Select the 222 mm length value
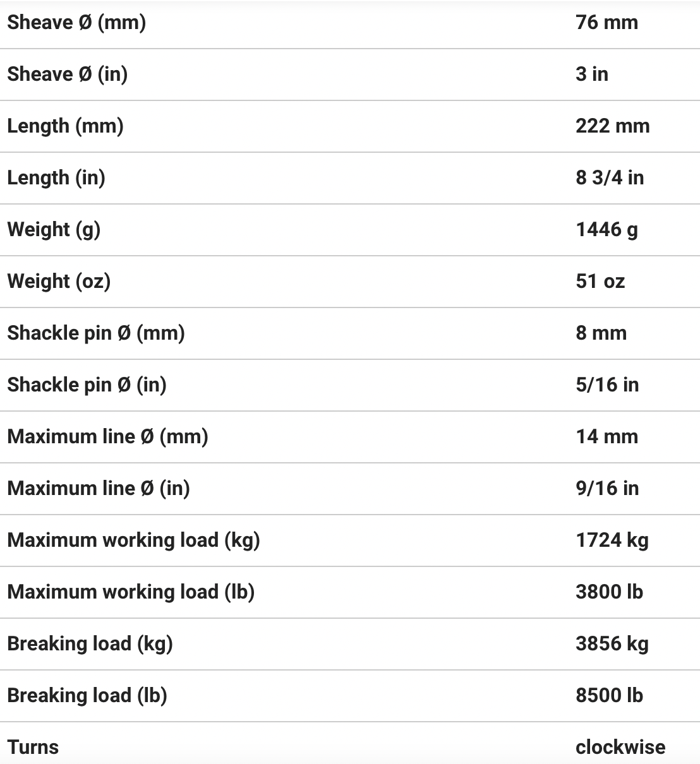The width and height of the screenshot is (700, 764). tap(612, 126)
